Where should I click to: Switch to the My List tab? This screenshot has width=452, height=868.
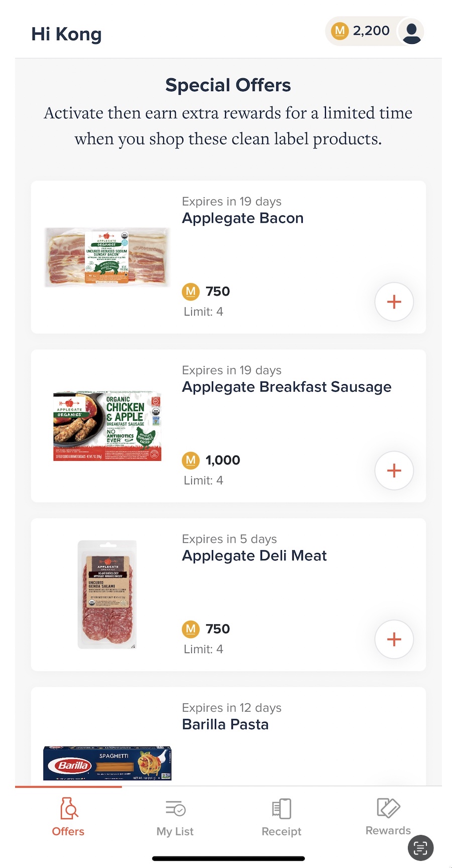point(175,817)
